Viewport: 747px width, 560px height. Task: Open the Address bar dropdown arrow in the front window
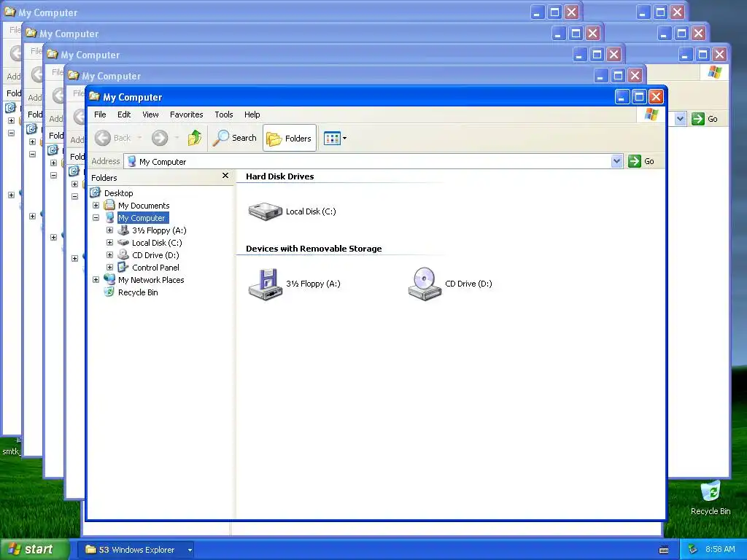pyautogui.click(x=616, y=161)
